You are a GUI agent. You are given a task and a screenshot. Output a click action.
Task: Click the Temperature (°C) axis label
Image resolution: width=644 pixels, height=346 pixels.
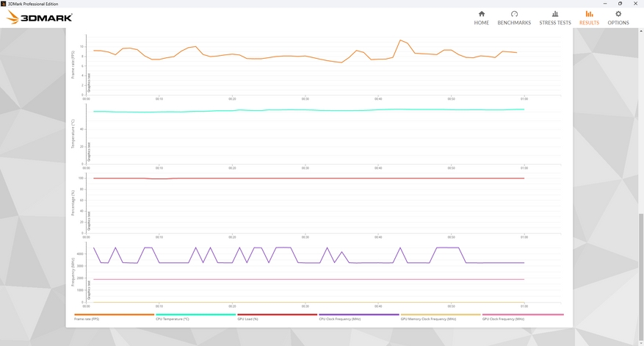[x=73, y=134]
